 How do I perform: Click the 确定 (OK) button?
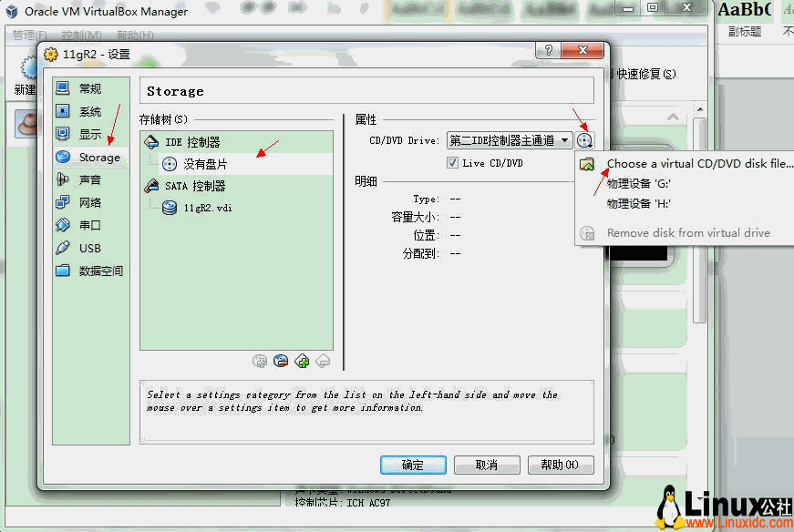coord(413,465)
